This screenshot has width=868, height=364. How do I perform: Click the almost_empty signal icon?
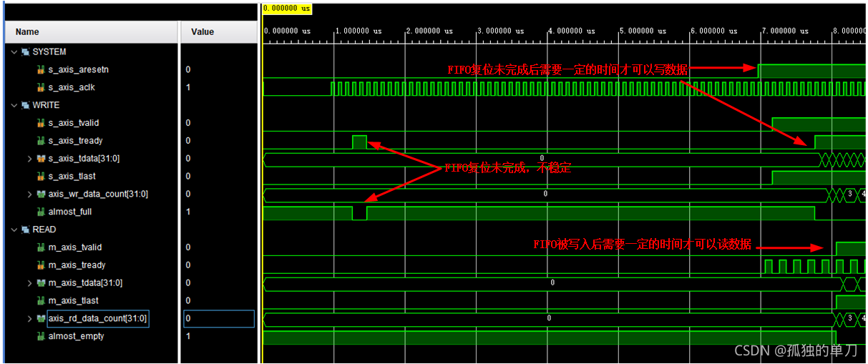[42, 336]
